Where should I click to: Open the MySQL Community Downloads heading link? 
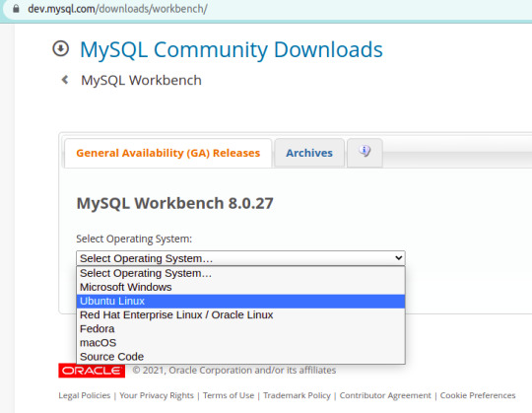point(232,49)
